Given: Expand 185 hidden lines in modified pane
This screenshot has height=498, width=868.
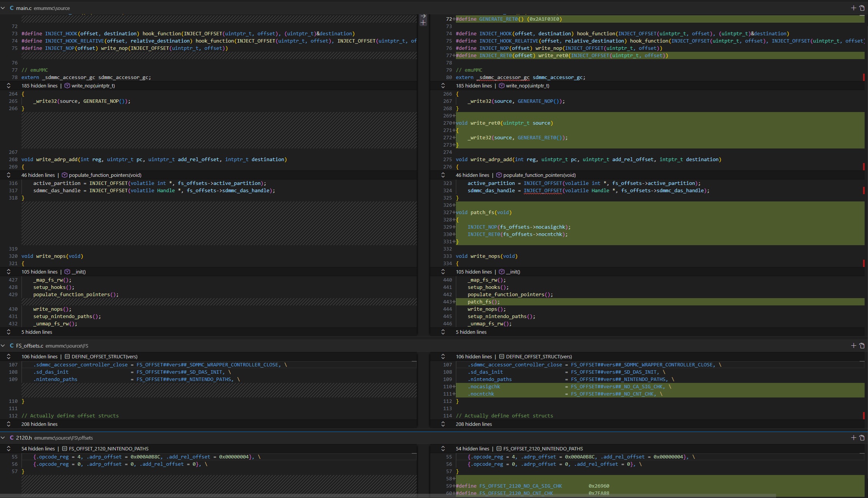Looking at the screenshot, I should click(x=443, y=86).
